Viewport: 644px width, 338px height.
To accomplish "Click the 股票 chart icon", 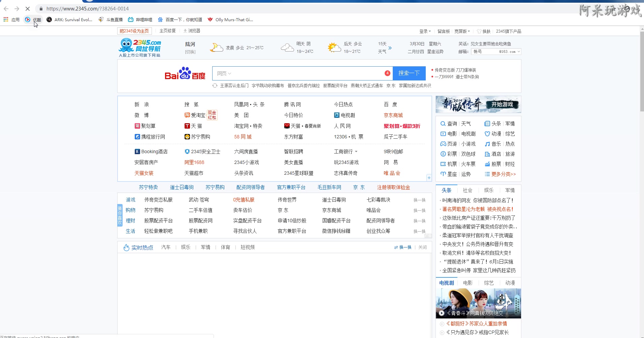I will [x=487, y=164].
